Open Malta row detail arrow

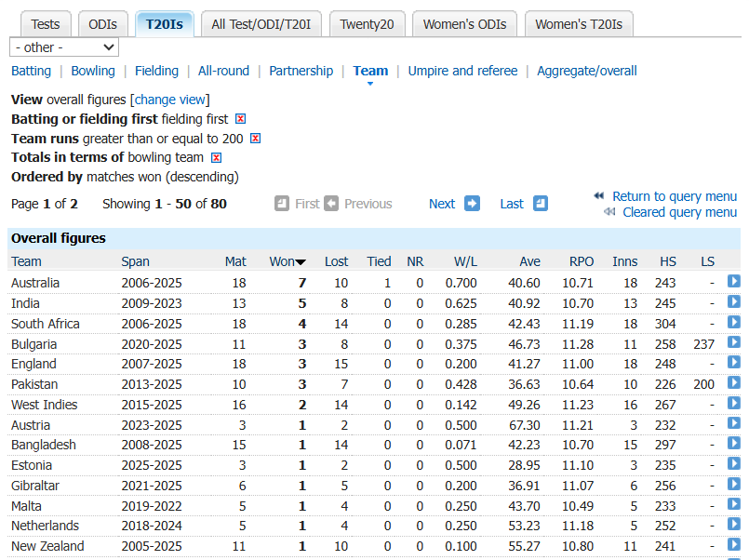tap(734, 504)
